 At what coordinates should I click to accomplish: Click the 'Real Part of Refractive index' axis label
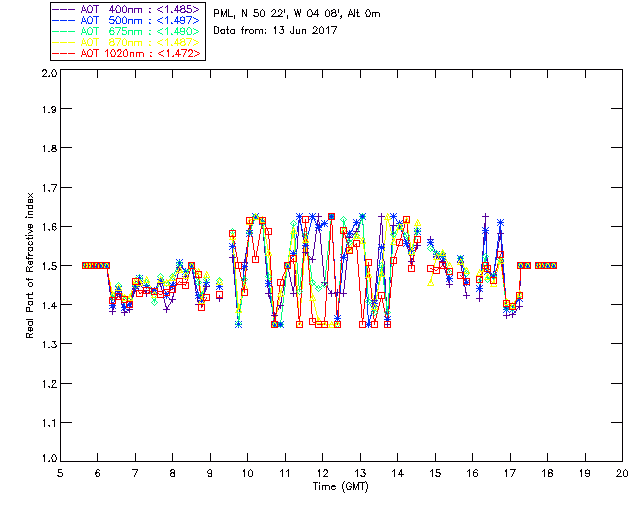click(x=29, y=265)
